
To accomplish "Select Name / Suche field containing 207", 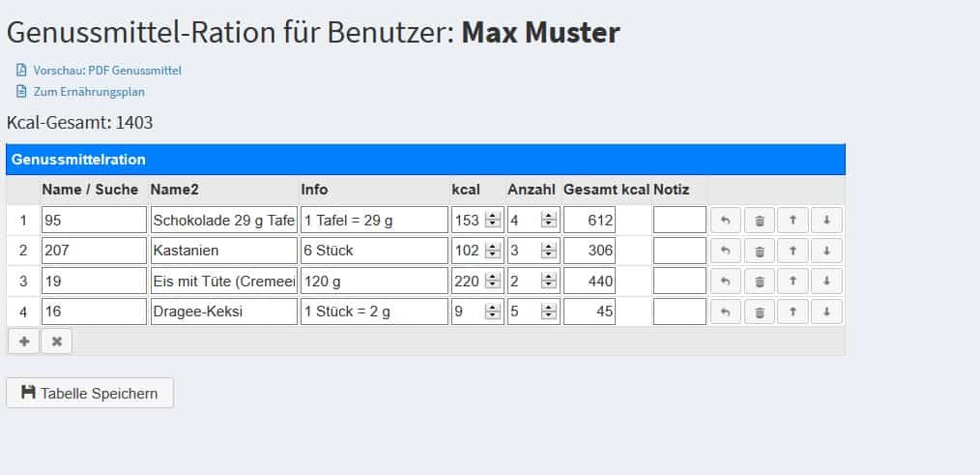I will [95, 251].
